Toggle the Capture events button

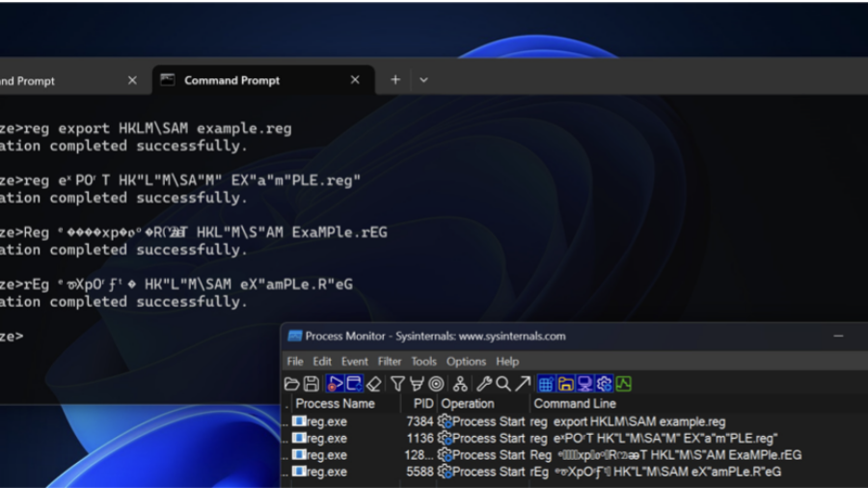335,384
